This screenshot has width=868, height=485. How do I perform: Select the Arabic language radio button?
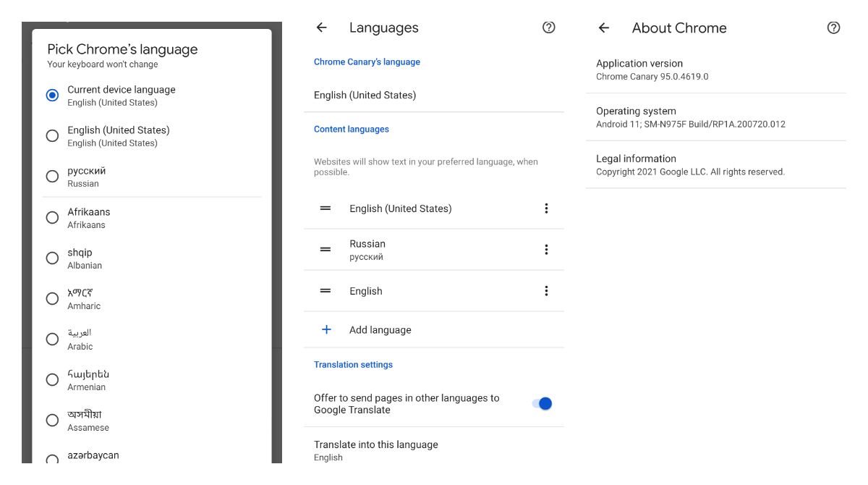[52, 339]
